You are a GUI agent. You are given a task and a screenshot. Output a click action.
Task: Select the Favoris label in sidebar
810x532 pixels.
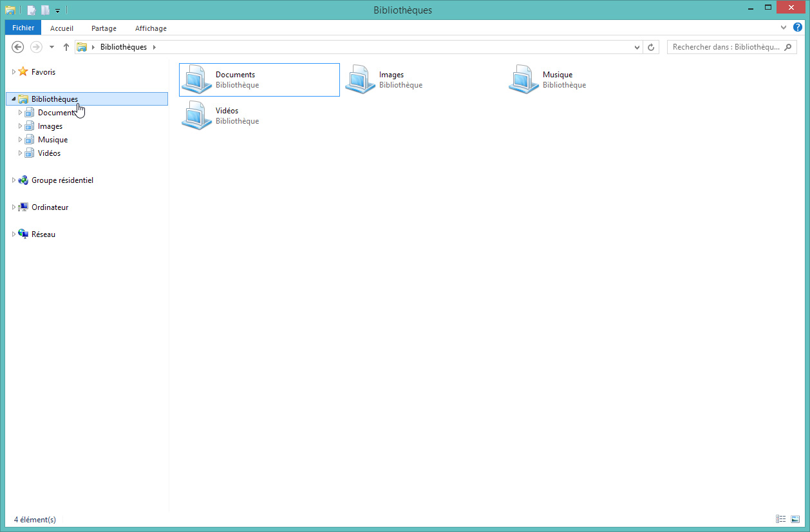(x=44, y=72)
